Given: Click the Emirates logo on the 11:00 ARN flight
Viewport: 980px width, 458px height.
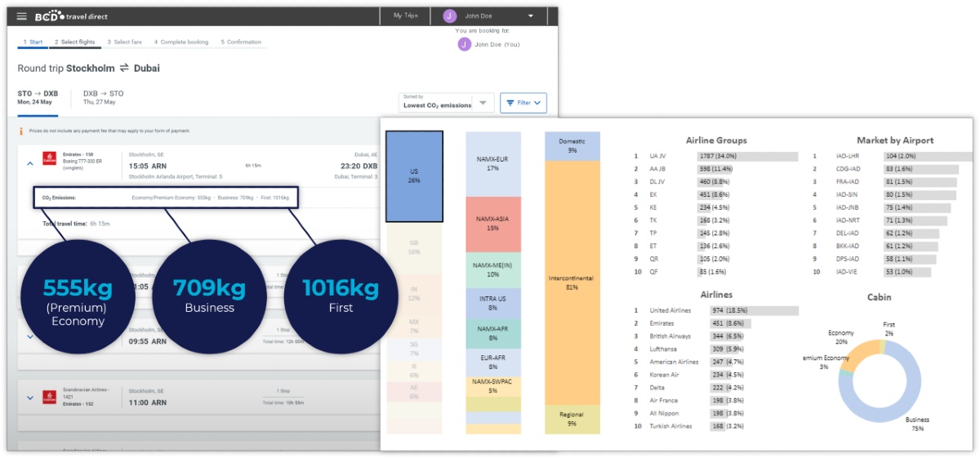Looking at the screenshot, I should pyautogui.click(x=48, y=397).
